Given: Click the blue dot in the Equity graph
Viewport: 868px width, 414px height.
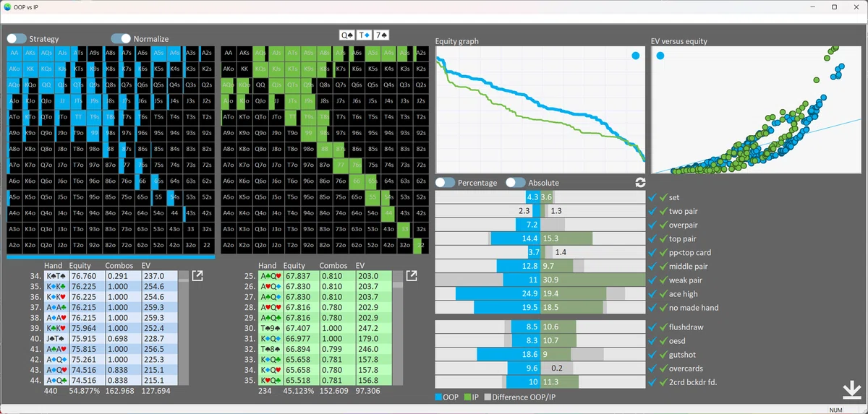Looking at the screenshot, I should (x=635, y=56).
